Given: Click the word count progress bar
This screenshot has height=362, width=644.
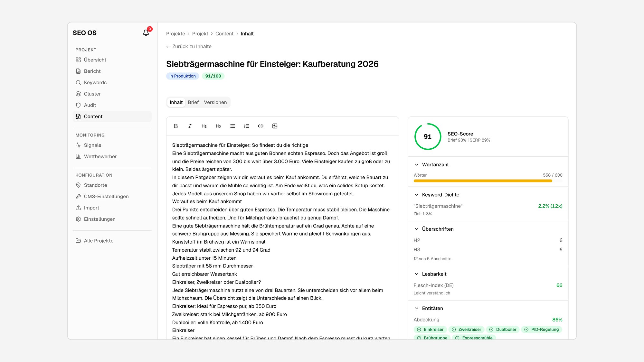Looking at the screenshot, I should pos(488,181).
